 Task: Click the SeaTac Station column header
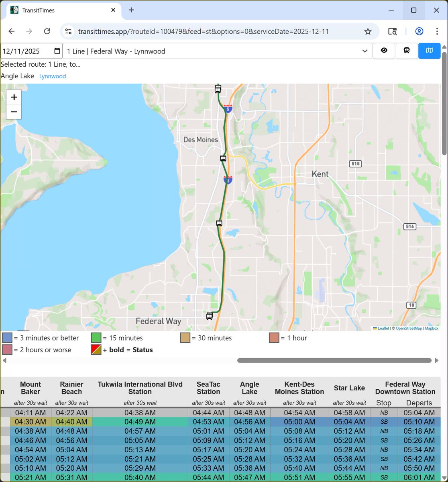[208, 388]
